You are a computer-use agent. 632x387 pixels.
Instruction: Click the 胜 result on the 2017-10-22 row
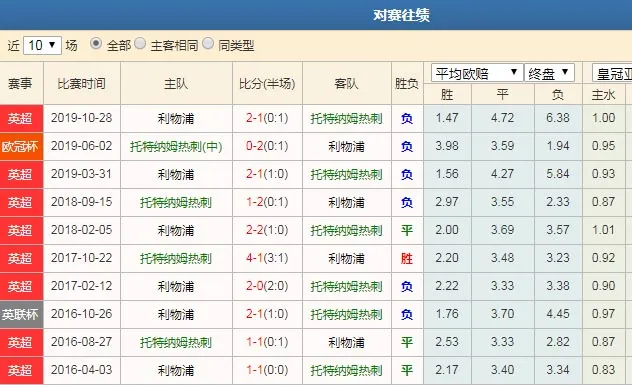coord(407,258)
